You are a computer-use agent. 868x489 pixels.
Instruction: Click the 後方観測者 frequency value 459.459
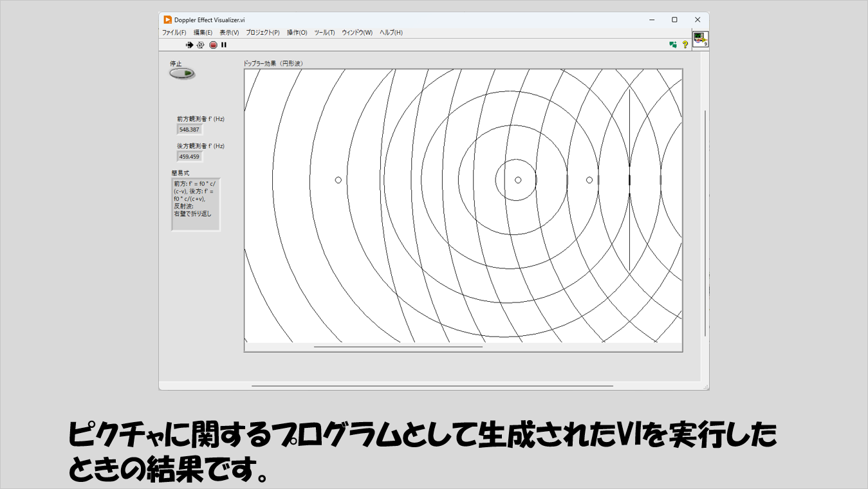[190, 156]
